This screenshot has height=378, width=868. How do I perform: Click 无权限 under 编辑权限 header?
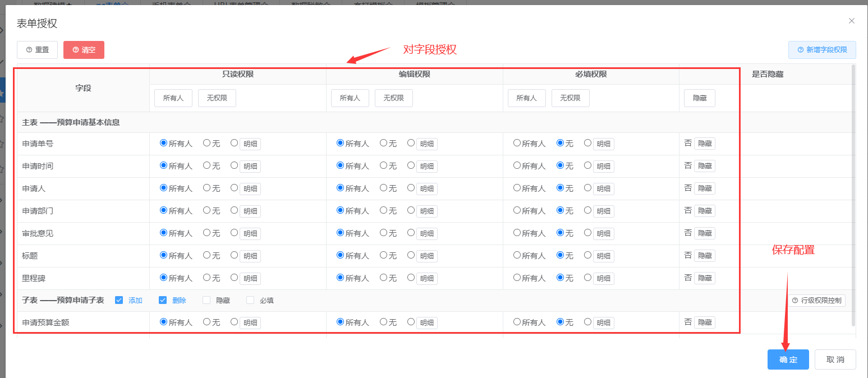393,98
